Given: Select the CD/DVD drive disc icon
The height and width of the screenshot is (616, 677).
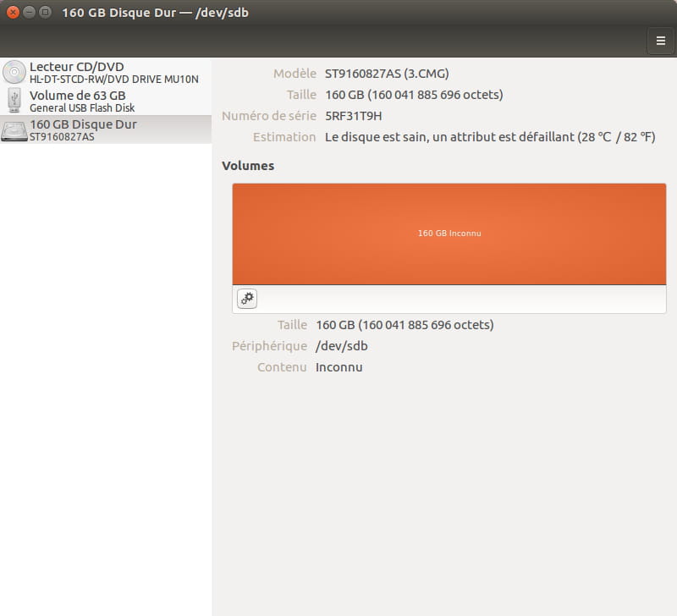Looking at the screenshot, I should [x=14, y=72].
